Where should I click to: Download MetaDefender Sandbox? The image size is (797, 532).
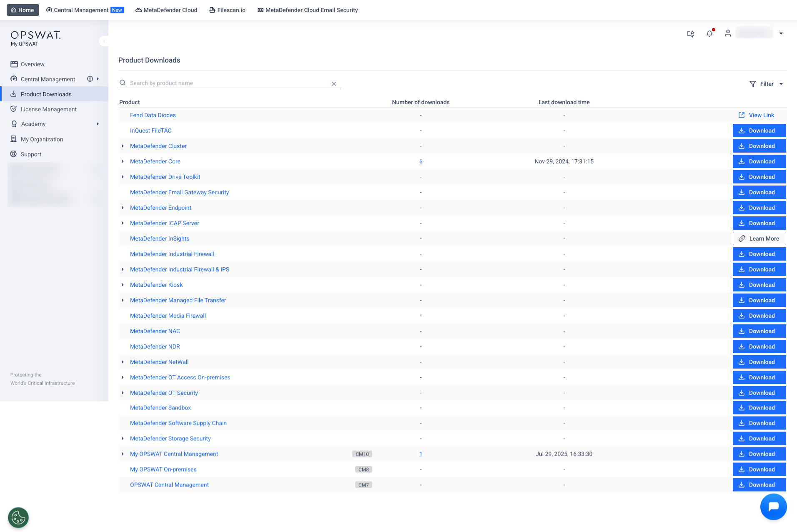point(759,408)
